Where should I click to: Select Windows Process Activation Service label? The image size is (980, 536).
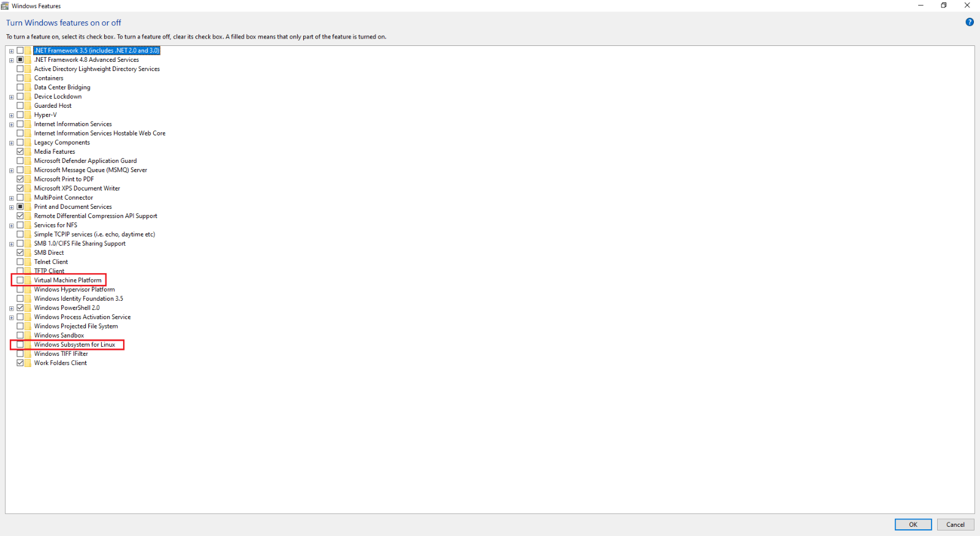pos(83,317)
